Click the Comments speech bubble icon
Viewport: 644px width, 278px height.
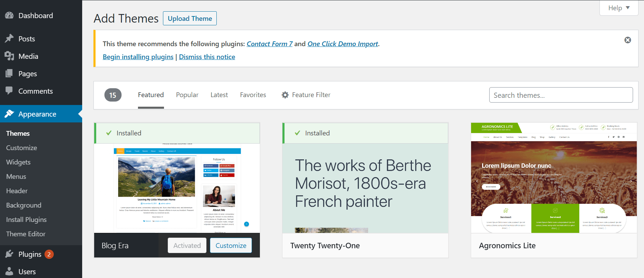click(x=9, y=91)
